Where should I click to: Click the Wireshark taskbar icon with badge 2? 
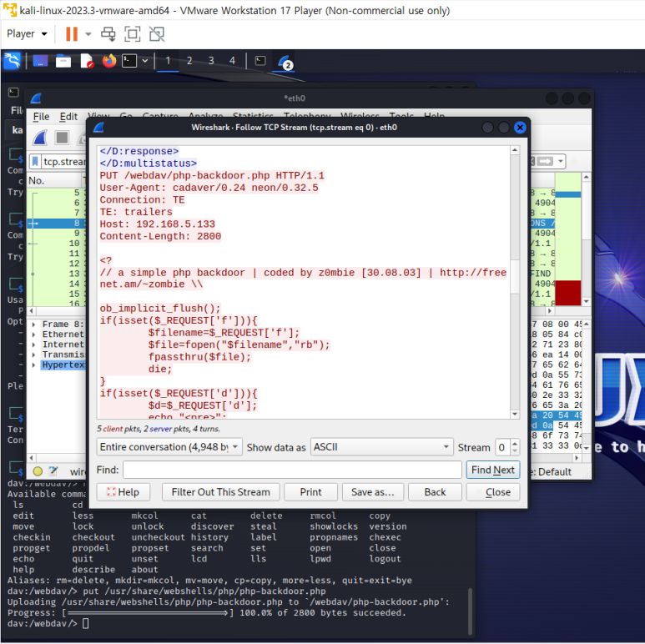click(285, 62)
